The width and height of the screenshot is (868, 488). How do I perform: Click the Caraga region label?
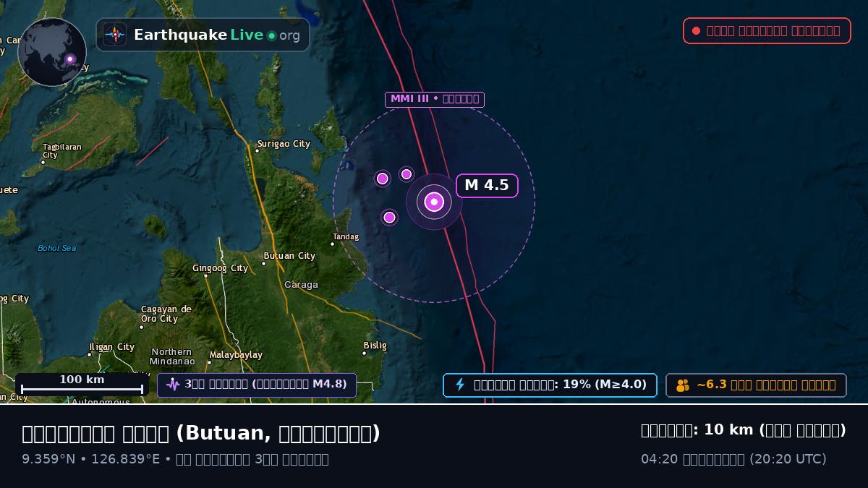(301, 285)
